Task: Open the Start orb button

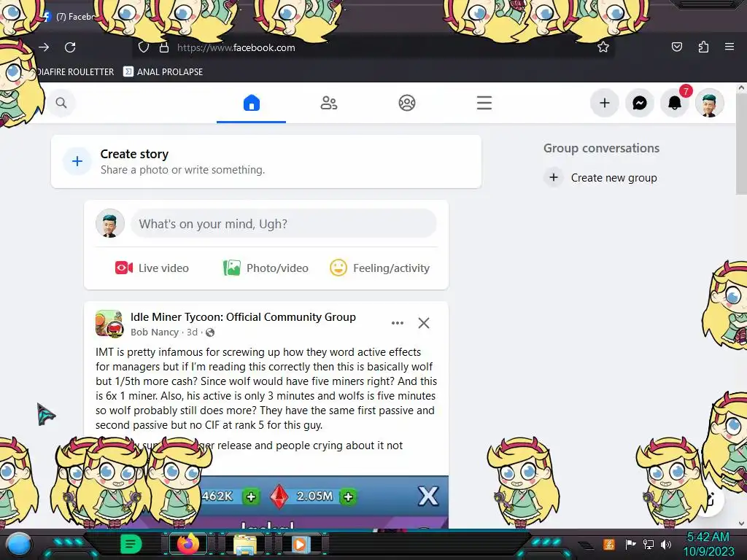Action: pyautogui.click(x=18, y=544)
